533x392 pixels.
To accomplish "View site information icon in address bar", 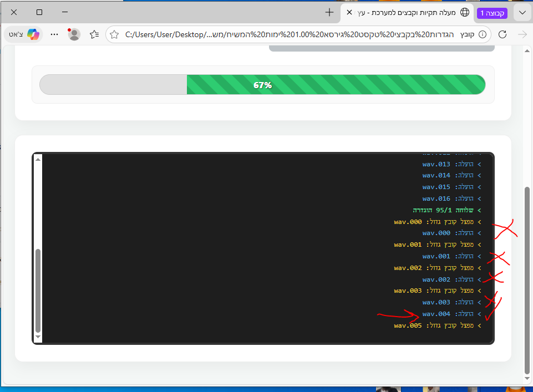I will click(482, 34).
